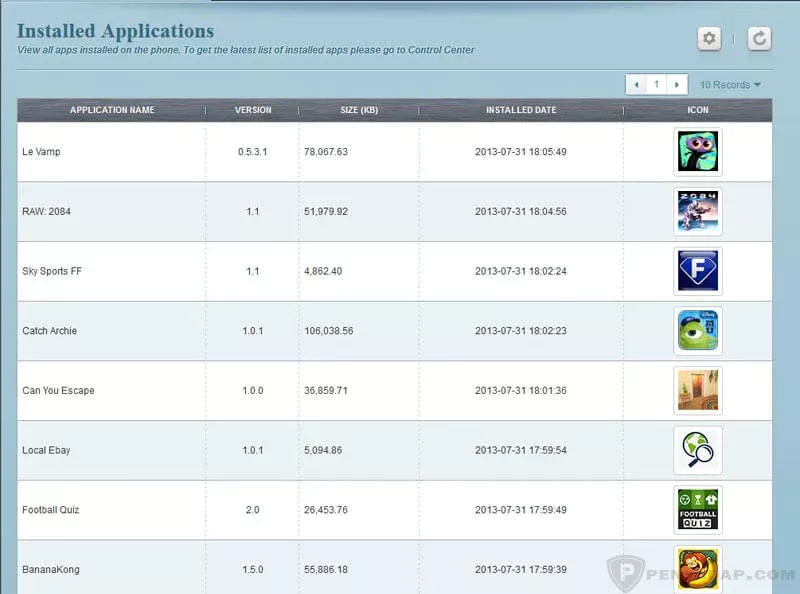The width and height of the screenshot is (800, 594).
Task: Sort by the Installed Date column
Action: click(520, 110)
